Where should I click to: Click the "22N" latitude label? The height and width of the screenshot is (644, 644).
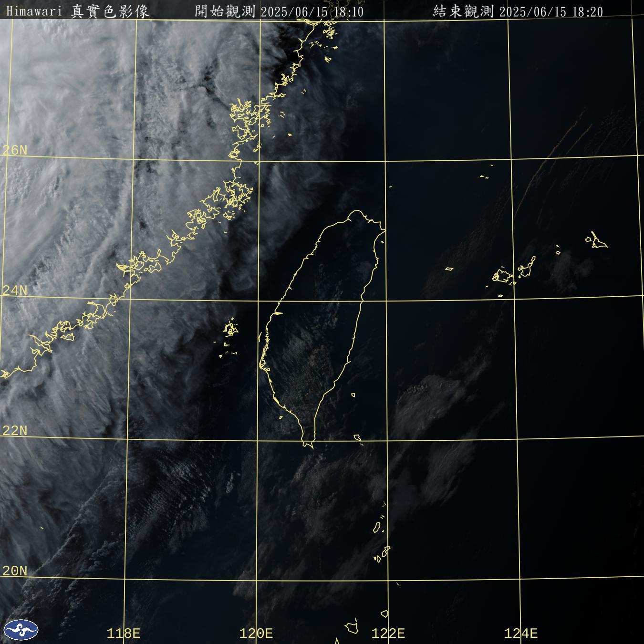click(15, 431)
